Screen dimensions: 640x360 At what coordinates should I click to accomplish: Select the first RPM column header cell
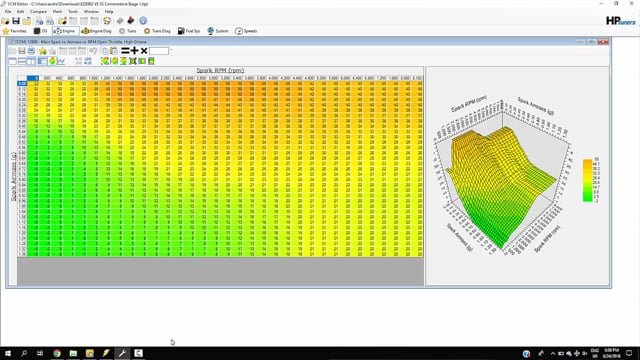pos(33,78)
